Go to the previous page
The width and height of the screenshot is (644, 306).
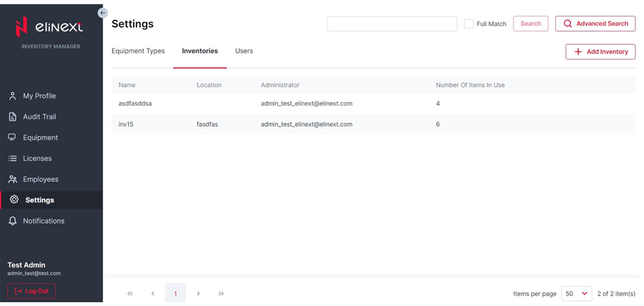153,294
